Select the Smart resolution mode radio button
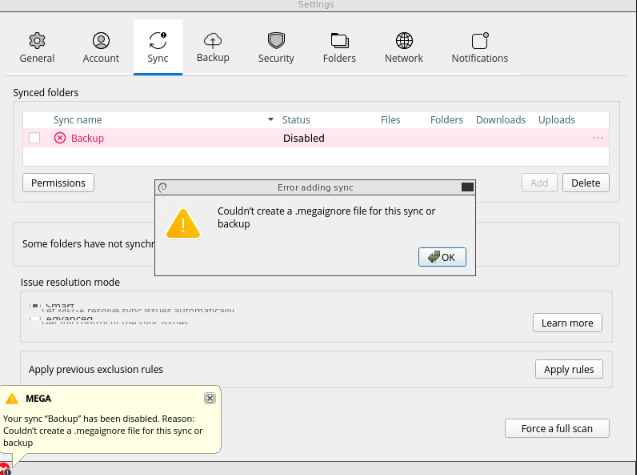This screenshot has height=475, width=637. [35, 306]
